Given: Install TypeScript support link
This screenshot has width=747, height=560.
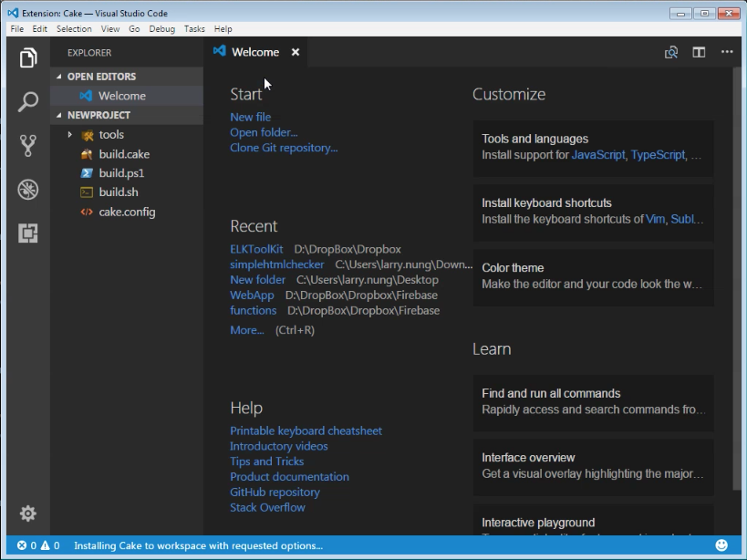Looking at the screenshot, I should click(658, 155).
